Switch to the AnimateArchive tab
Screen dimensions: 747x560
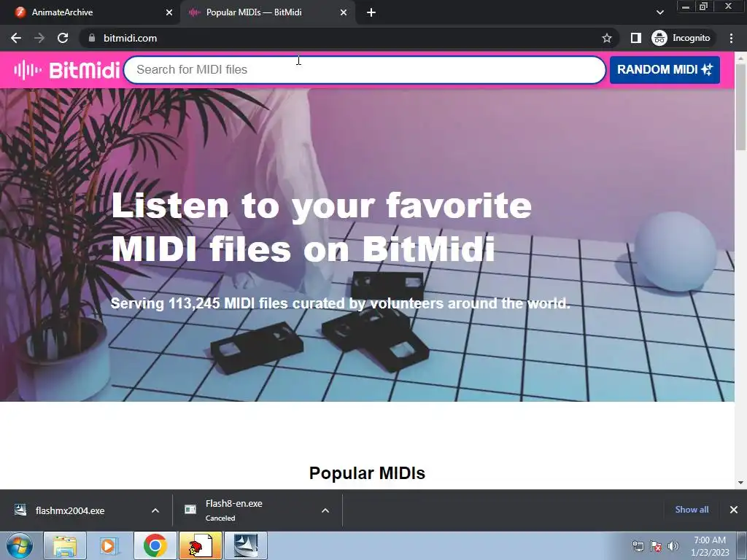click(x=90, y=12)
